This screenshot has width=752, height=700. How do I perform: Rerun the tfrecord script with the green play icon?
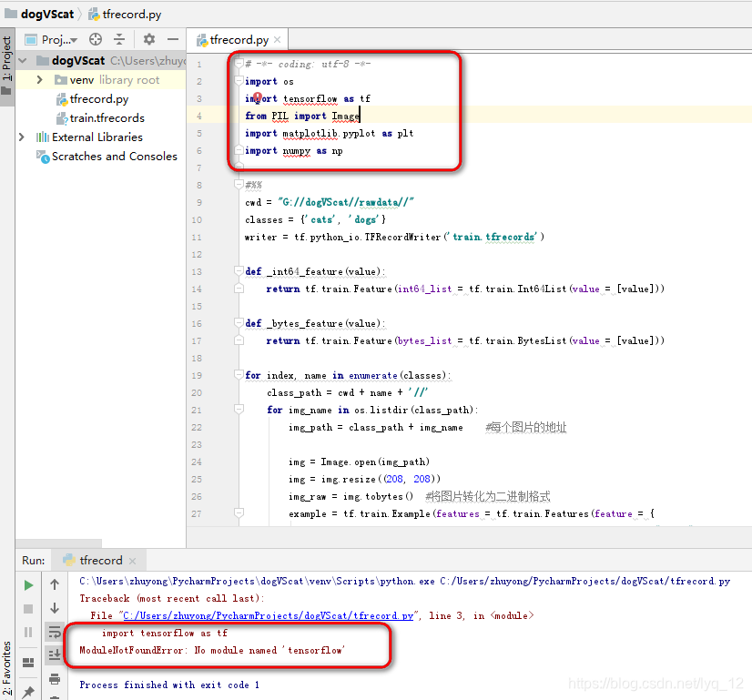pos(28,585)
